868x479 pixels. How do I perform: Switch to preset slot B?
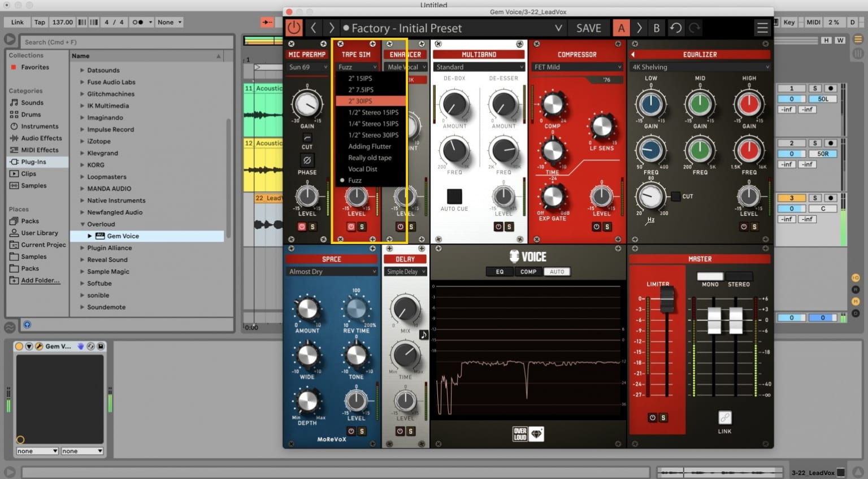tap(657, 27)
